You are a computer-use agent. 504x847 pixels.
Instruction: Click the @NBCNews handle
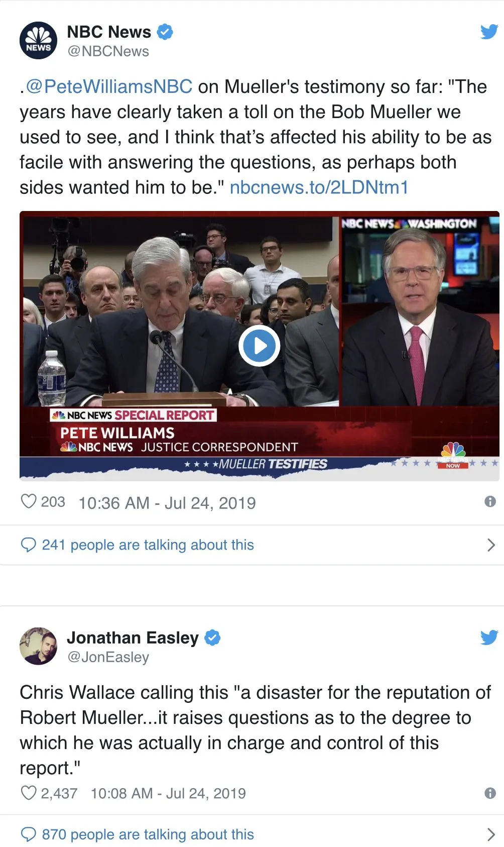point(108,51)
